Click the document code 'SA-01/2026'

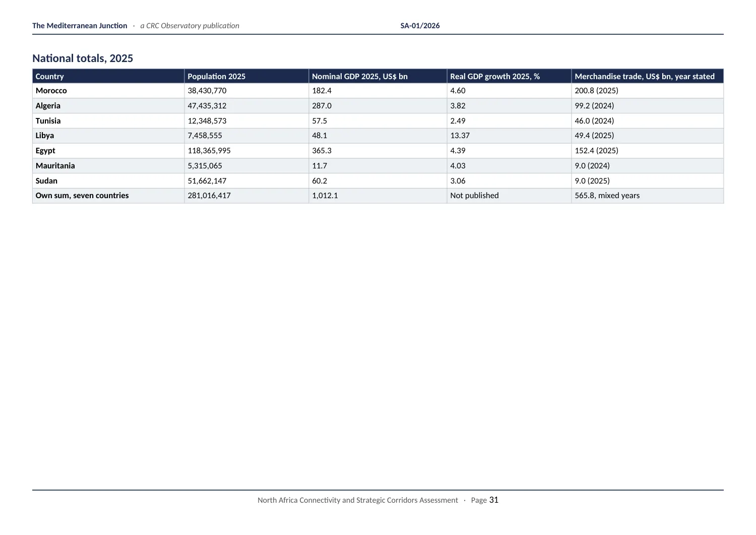(x=420, y=26)
